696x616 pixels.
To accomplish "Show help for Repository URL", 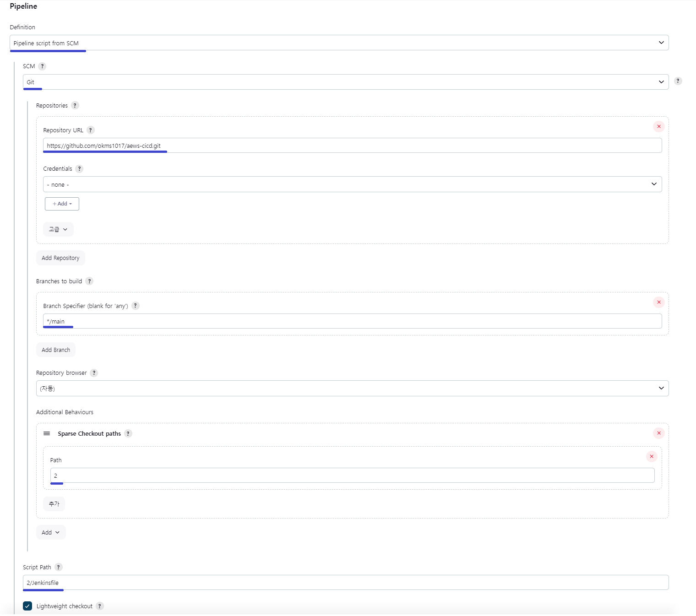I will 91,130.
